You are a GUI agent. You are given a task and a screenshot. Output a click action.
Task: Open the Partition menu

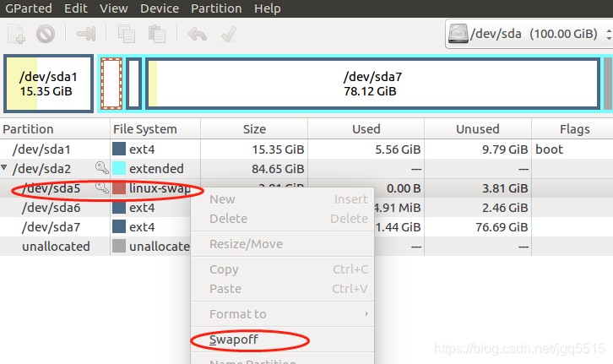[x=216, y=8]
